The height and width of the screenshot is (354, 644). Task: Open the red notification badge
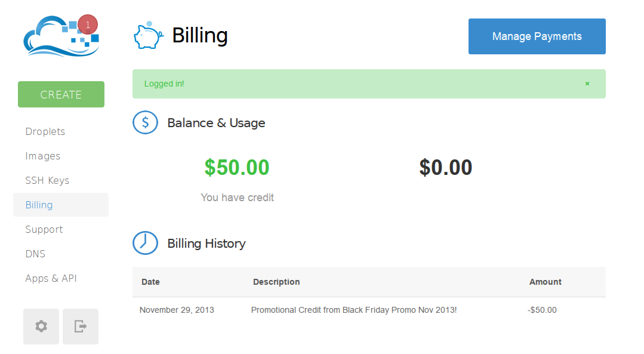pyautogui.click(x=88, y=24)
